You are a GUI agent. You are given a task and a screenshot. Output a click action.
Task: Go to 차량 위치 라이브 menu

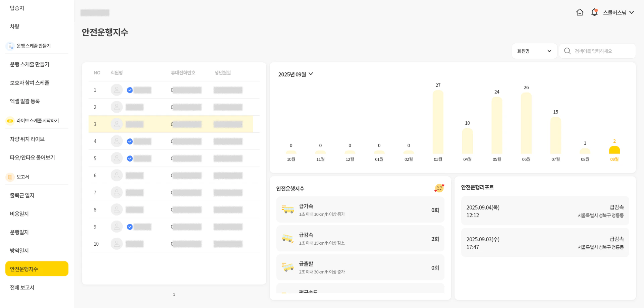coord(27,139)
